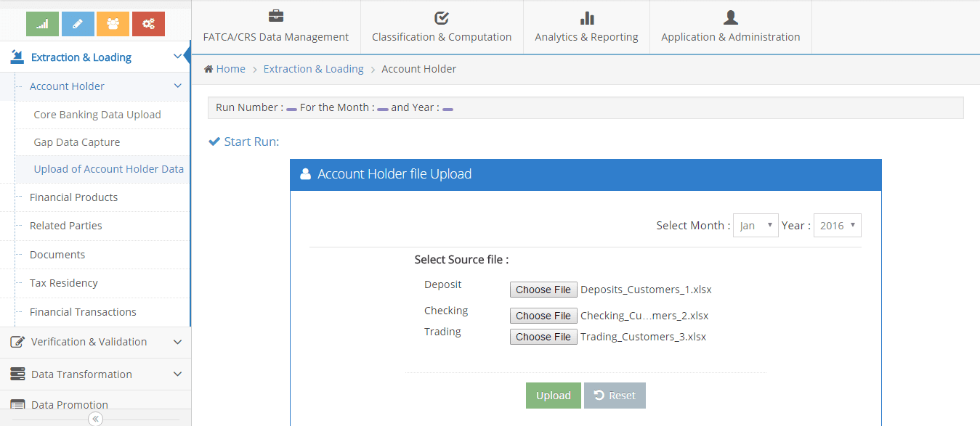Collapse the Account Holder submenu
Screen dimensions: 980x426
coord(177,86)
